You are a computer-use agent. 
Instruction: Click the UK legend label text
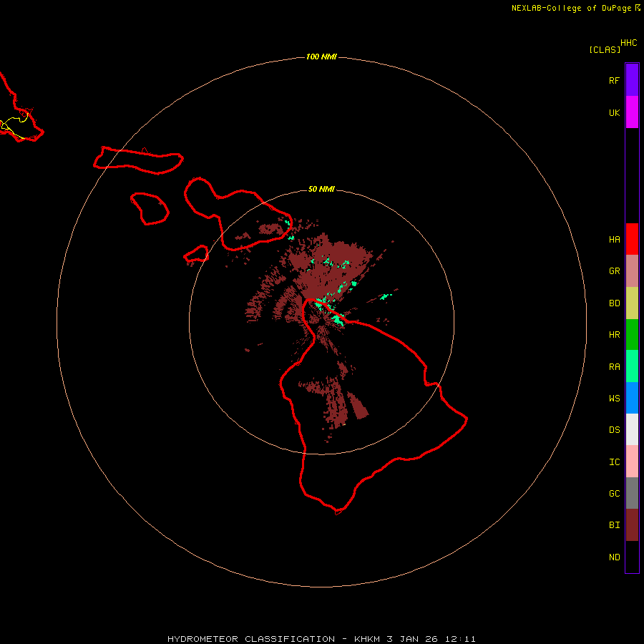tap(614, 112)
